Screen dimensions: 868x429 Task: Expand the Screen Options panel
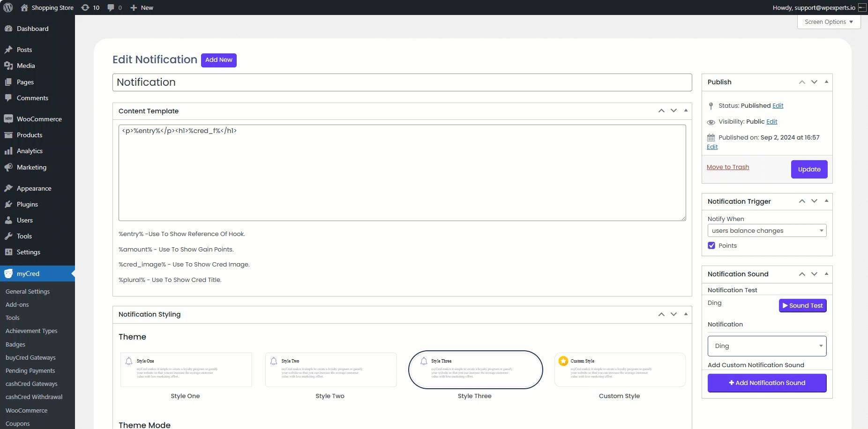coord(829,22)
